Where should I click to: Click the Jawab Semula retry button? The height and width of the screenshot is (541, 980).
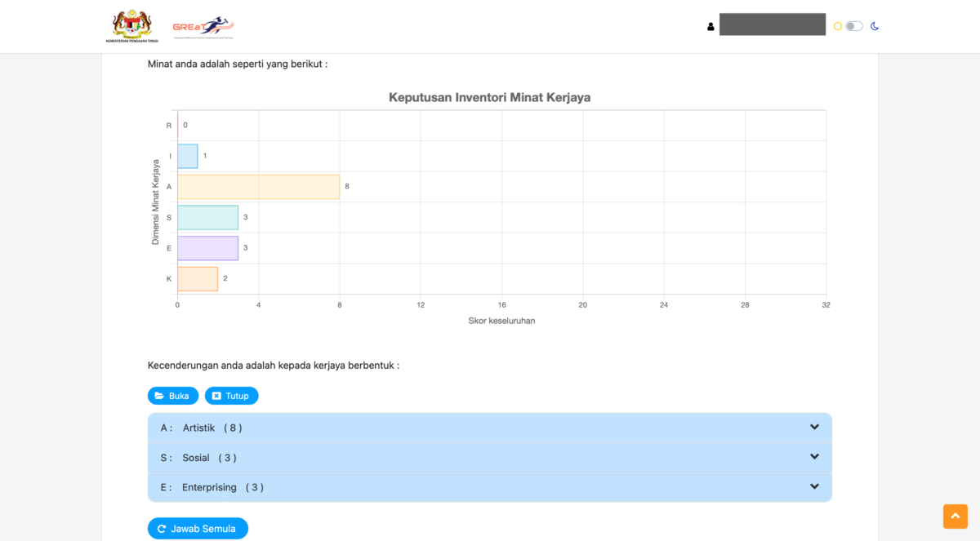(198, 529)
